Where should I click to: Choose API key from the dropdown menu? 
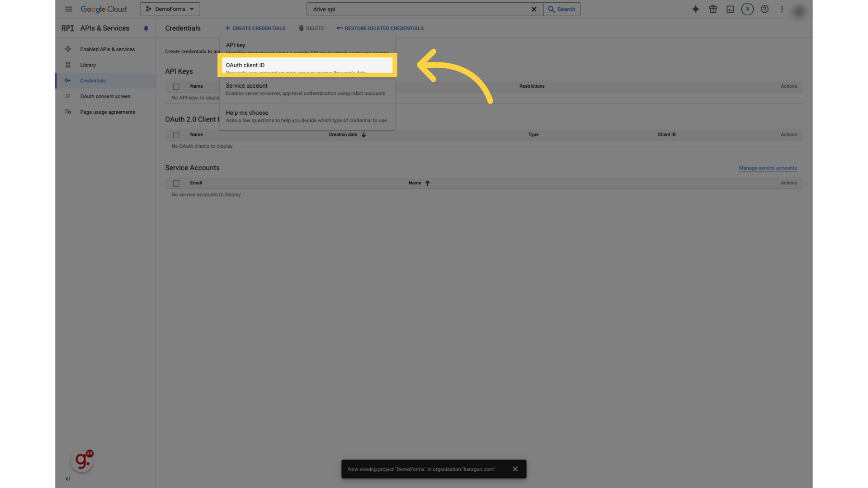pyautogui.click(x=307, y=47)
